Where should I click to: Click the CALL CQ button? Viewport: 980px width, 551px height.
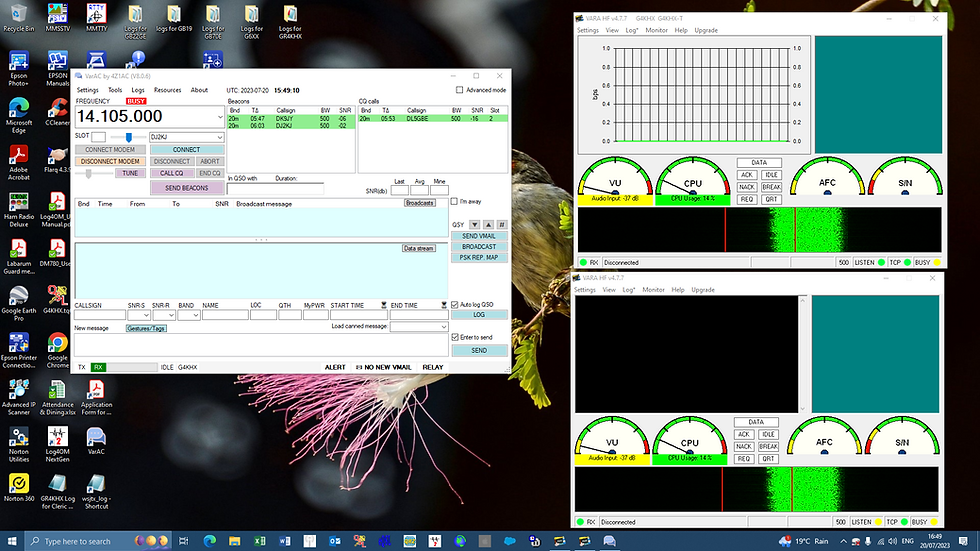pyautogui.click(x=171, y=173)
